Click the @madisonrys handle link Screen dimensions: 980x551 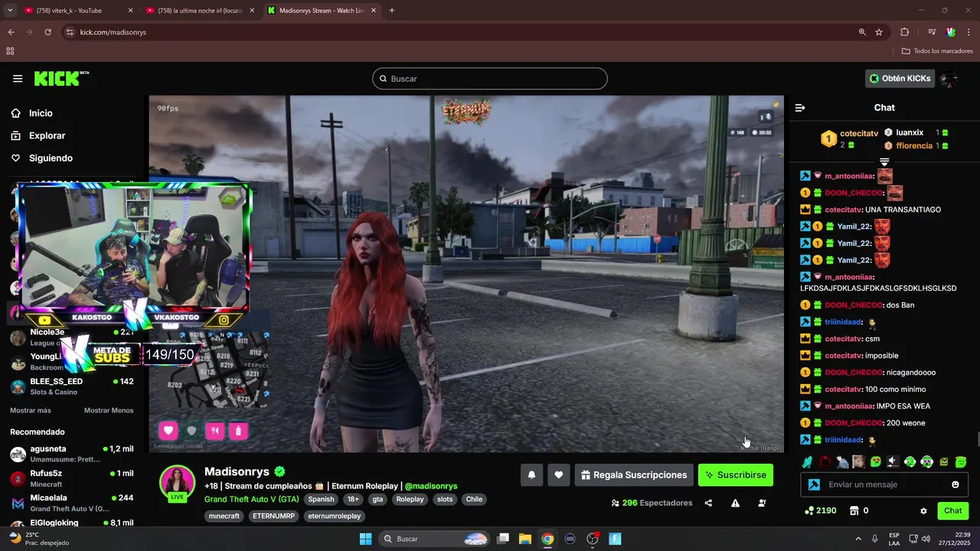tap(431, 486)
